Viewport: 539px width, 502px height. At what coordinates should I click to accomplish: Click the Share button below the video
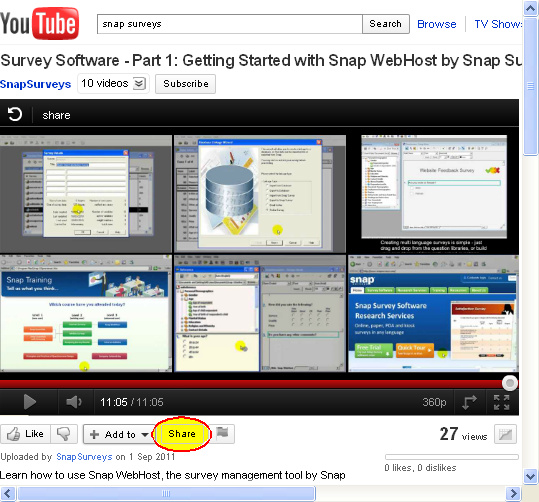coord(182,434)
